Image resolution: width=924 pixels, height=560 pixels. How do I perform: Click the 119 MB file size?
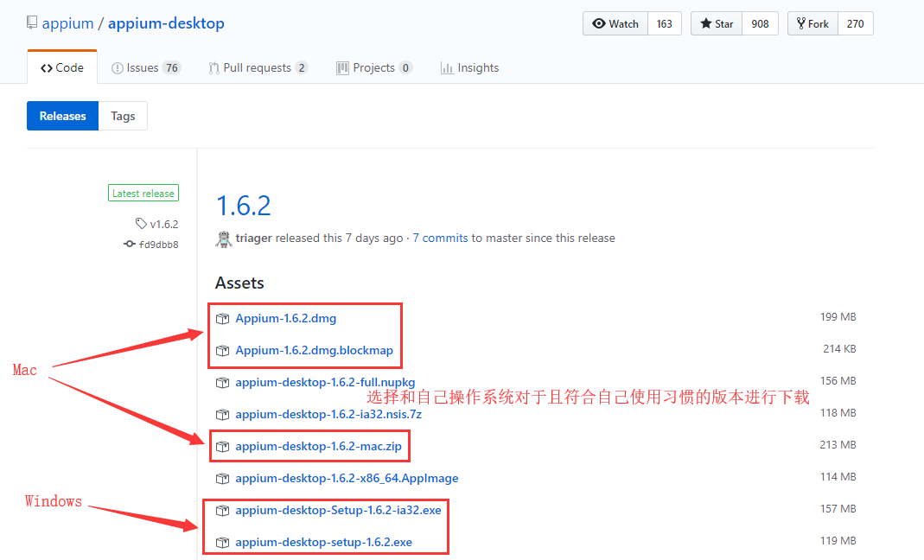[838, 540]
